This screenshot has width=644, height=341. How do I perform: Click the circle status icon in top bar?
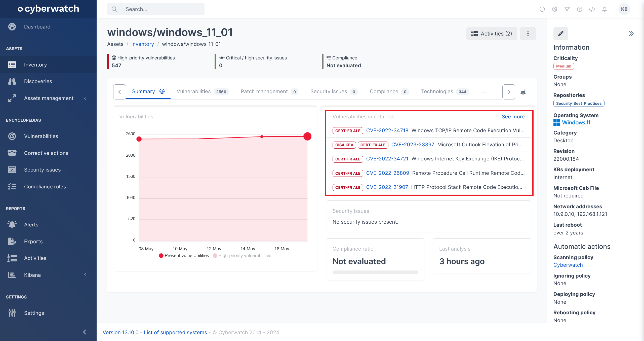point(542,9)
